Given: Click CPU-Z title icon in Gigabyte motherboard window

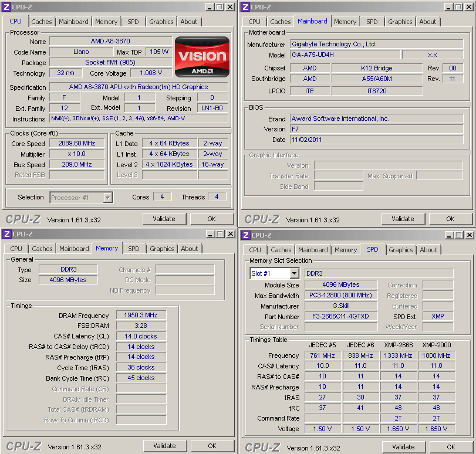Looking at the screenshot, I should [245, 7].
